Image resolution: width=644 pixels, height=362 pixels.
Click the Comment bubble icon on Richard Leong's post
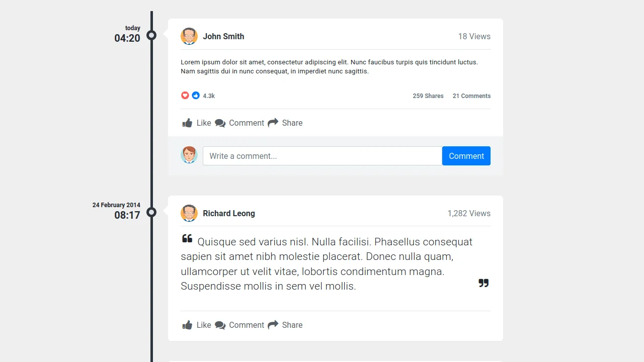coord(220,325)
